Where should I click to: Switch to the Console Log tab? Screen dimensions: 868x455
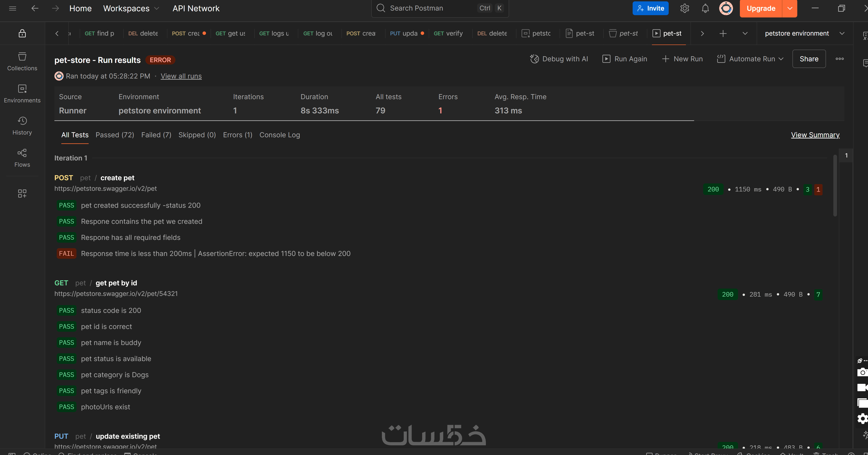[x=279, y=135]
